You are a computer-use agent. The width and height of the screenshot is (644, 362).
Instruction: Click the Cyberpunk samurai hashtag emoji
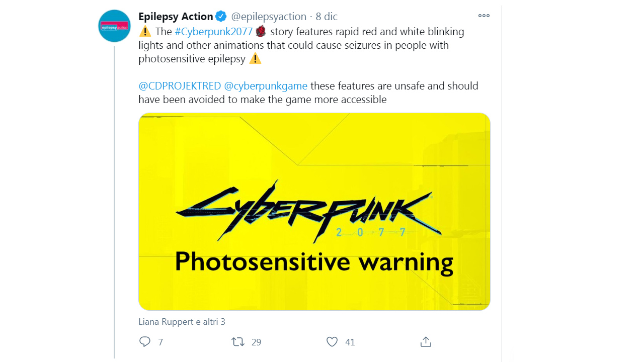[261, 32]
